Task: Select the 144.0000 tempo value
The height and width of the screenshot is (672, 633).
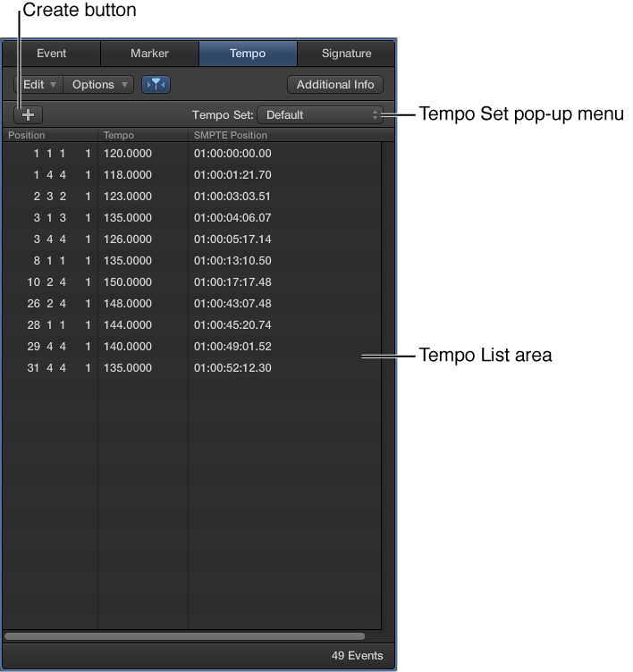Action: pos(128,325)
